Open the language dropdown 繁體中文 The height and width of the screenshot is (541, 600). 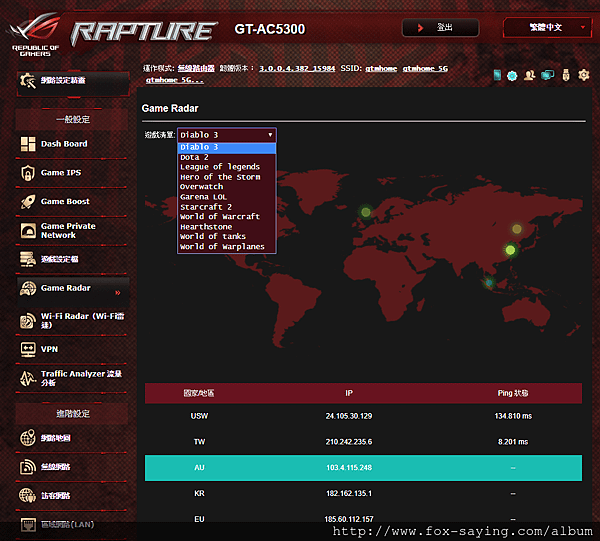547,28
